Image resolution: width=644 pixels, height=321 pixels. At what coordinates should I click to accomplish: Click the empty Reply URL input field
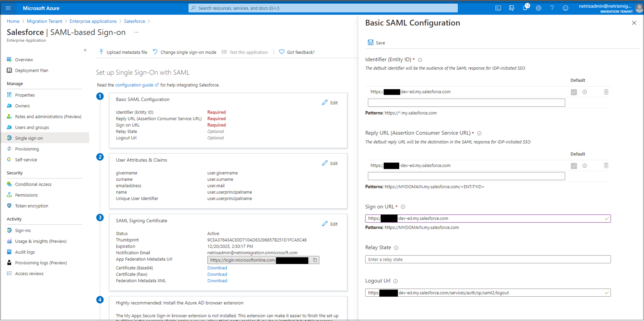tap(466, 176)
